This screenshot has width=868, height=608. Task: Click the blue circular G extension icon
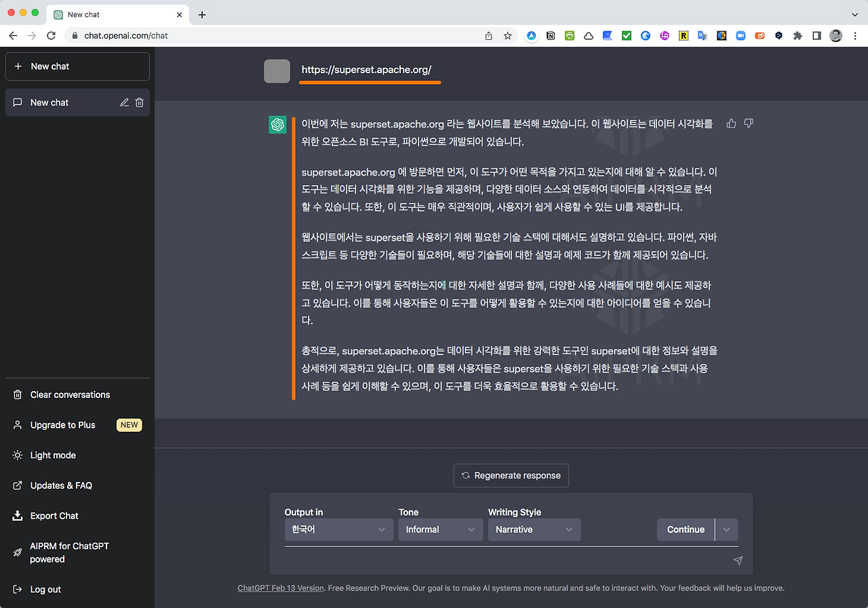(x=646, y=35)
